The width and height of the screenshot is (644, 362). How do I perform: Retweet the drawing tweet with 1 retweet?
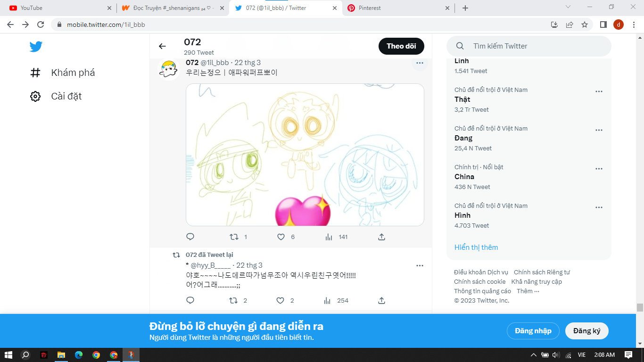233,237
